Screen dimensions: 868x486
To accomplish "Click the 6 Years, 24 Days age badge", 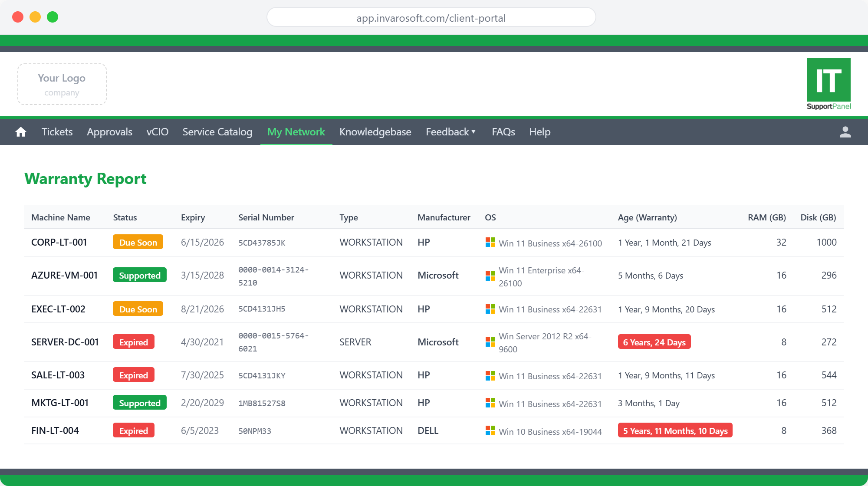I will click(x=654, y=342).
